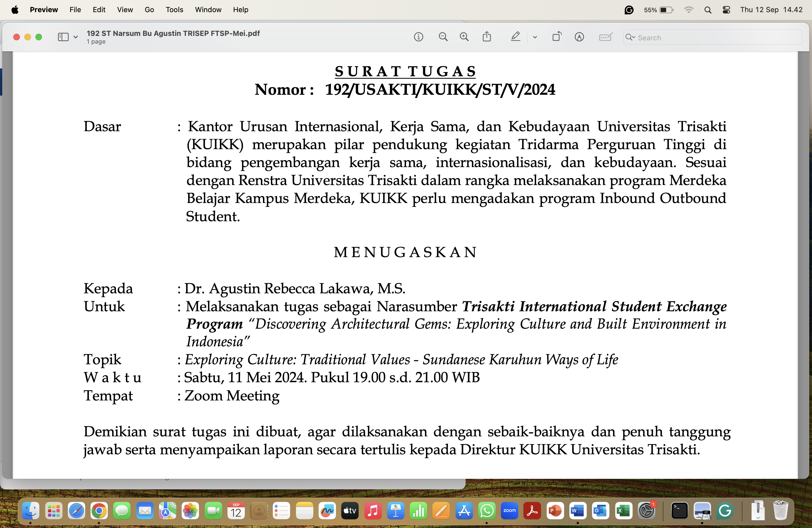The height and width of the screenshot is (528, 812).
Task: Open the View menu
Action: pos(125,10)
